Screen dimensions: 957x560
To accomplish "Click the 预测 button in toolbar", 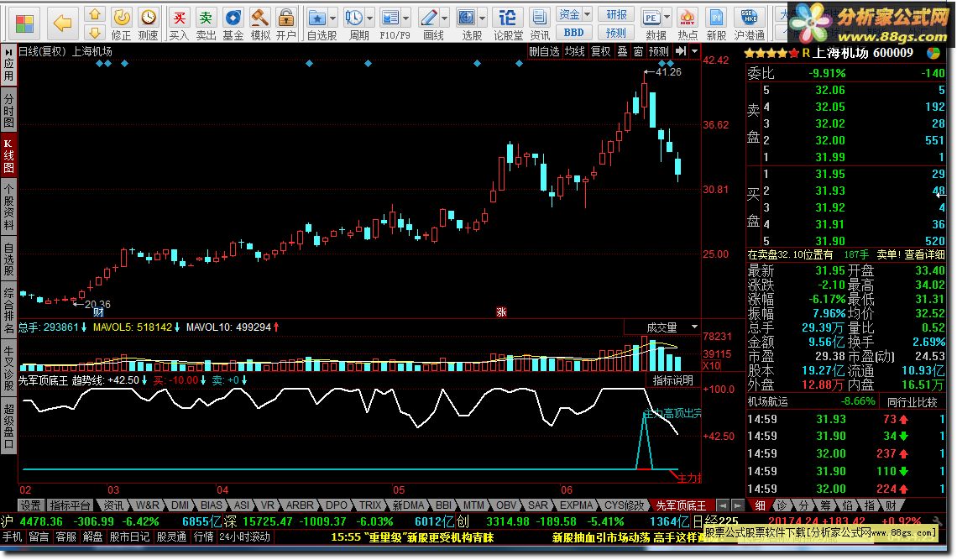I will (x=616, y=33).
